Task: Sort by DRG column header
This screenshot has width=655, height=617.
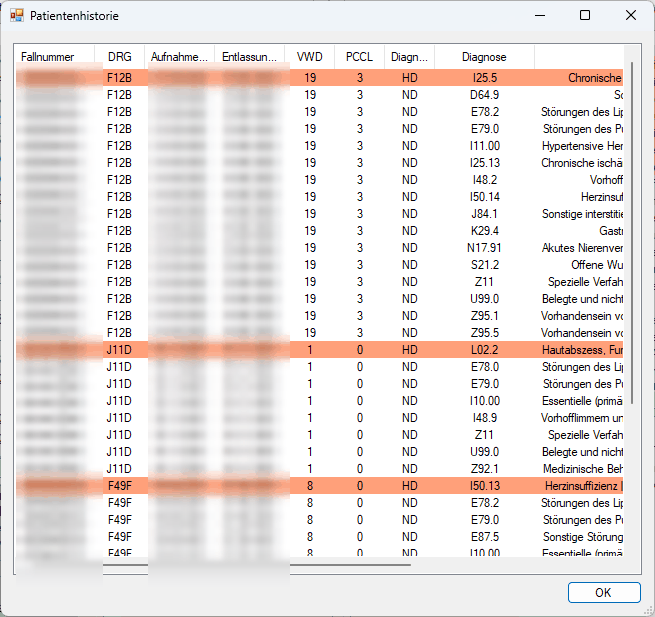Action: [119, 57]
